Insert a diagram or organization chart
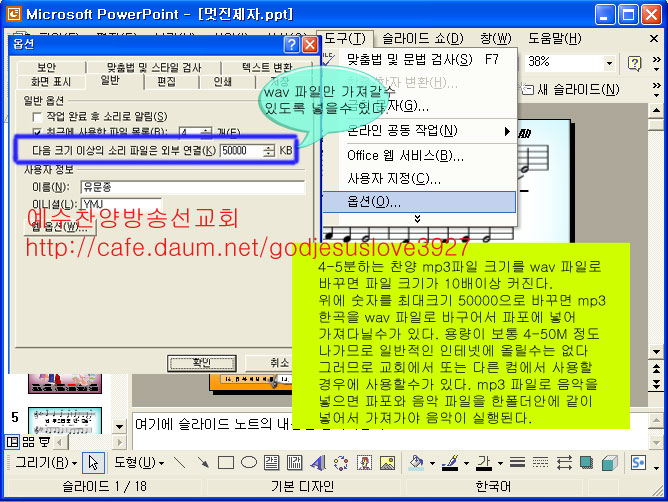 [341, 462]
